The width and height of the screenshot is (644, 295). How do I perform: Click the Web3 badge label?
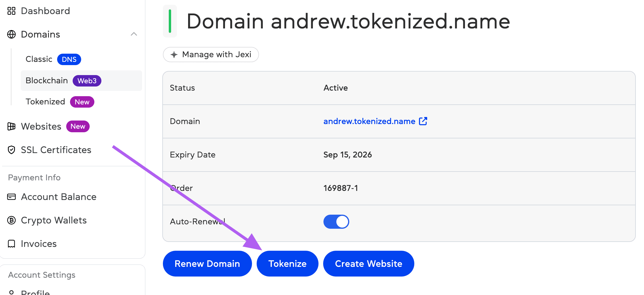click(x=87, y=81)
